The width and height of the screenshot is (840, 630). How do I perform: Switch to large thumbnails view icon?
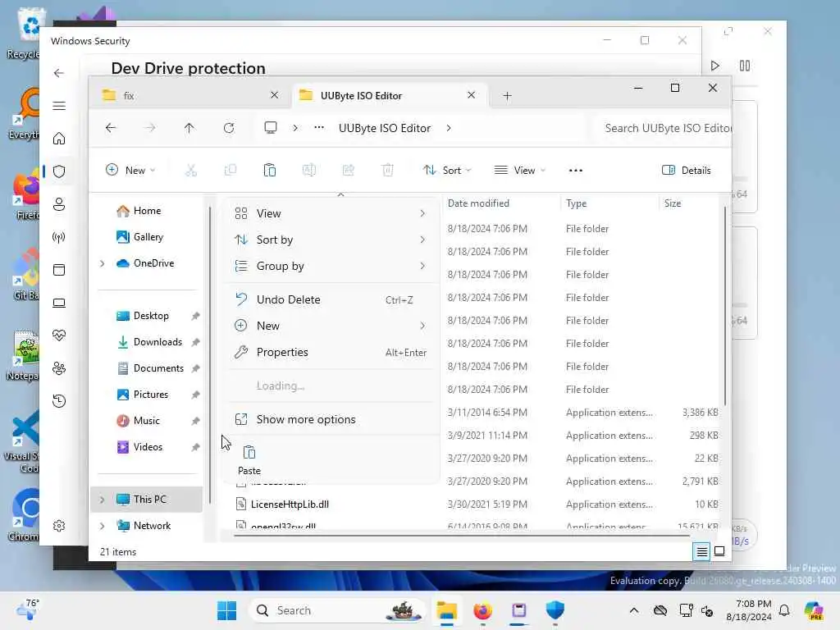click(x=719, y=551)
